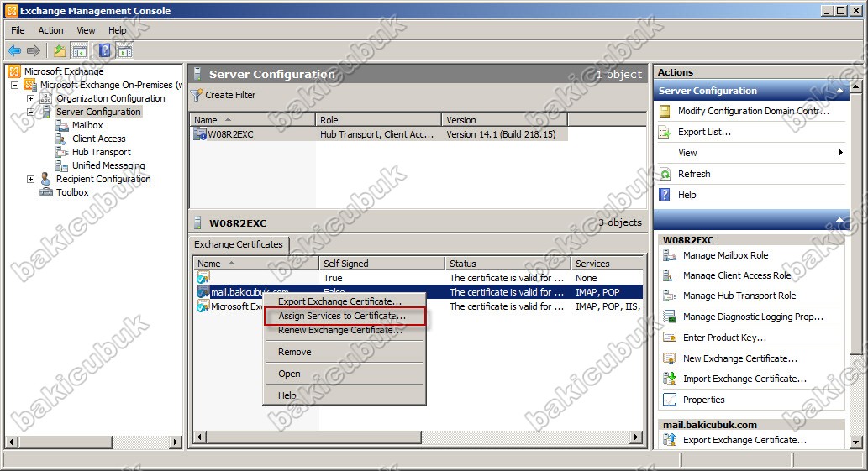Click Manage Mailbox Role action
Viewport: 868px width, 471px height.
[725, 255]
